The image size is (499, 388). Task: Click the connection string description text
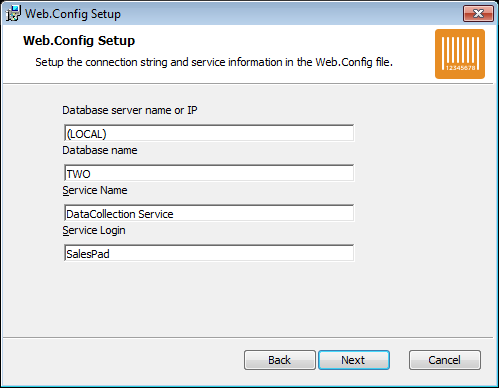point(214,62)
